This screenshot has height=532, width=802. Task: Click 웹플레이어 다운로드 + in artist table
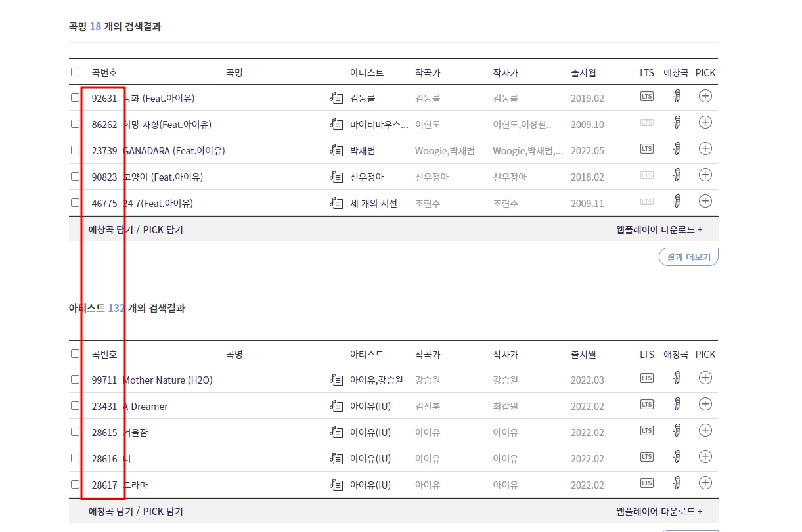(x=659, y=512)
